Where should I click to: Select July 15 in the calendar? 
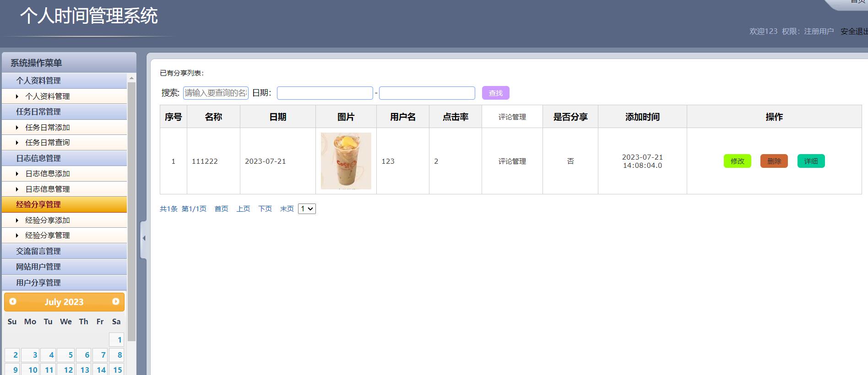[x=117, y=370]
